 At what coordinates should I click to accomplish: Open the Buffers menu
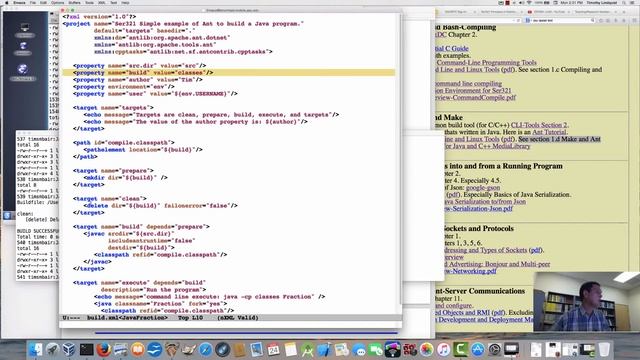[x=74, y=2]
